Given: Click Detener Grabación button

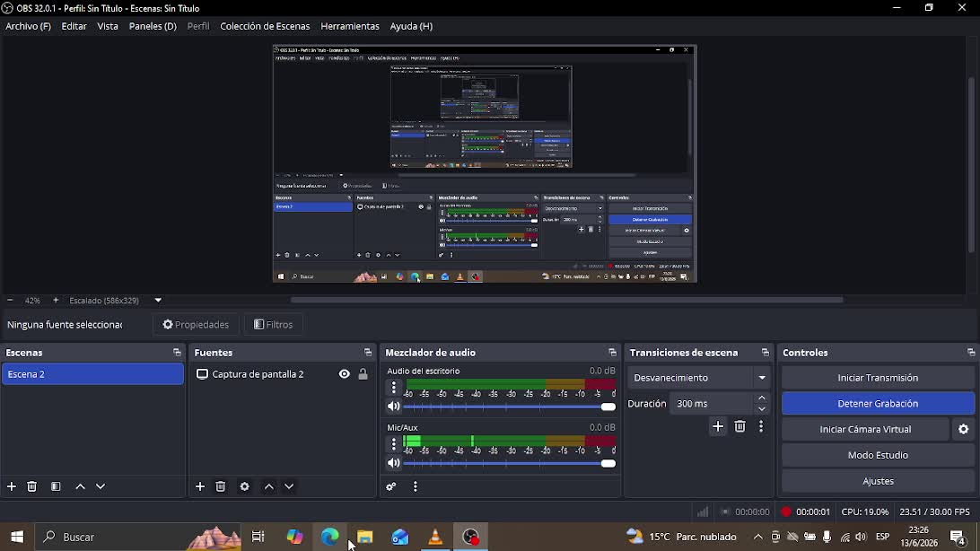Looking at the screenshot, I should (x=878, y=404).
